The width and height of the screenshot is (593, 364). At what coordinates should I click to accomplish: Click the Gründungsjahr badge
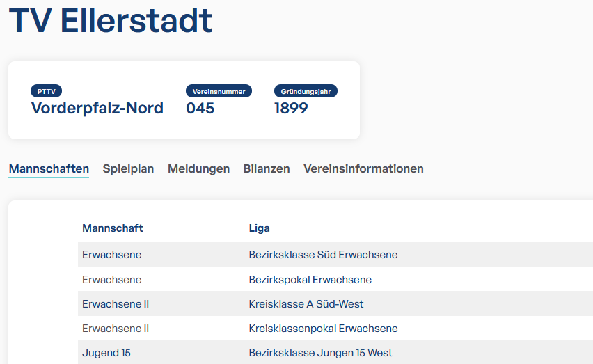306,91
